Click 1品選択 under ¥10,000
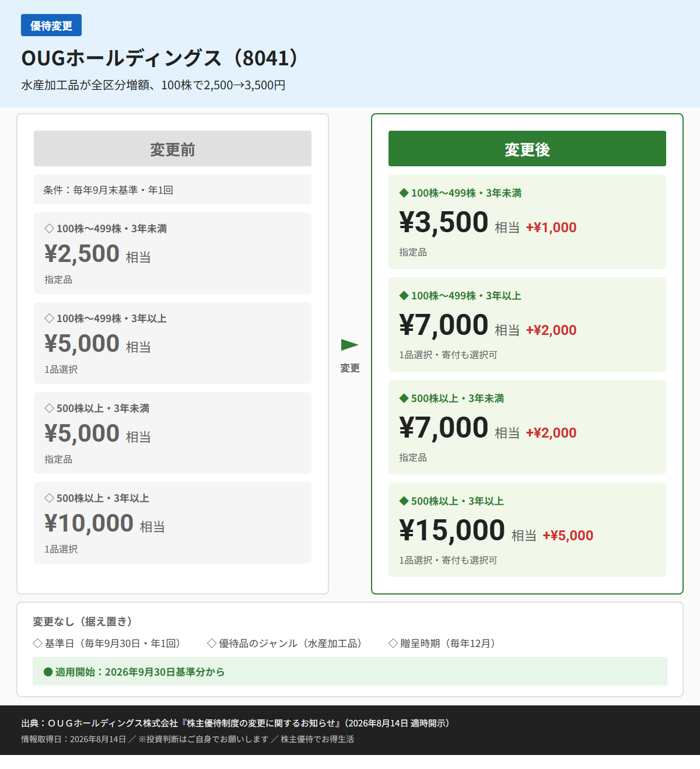 (x=61, y=549)
